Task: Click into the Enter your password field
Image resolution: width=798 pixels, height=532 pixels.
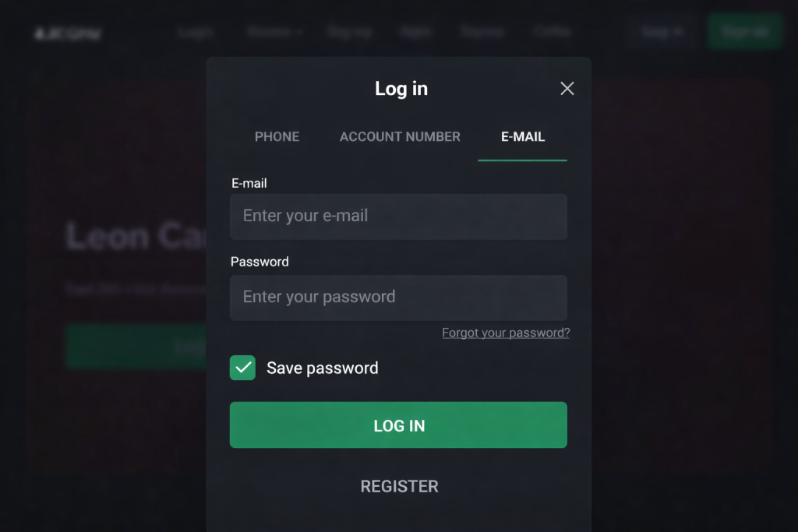Action: (x=398, y=298)
